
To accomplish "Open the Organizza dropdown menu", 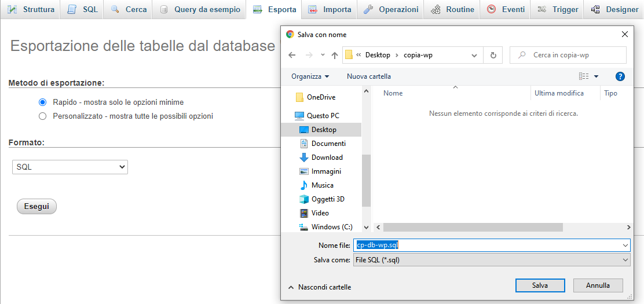I will coord(310,76).
